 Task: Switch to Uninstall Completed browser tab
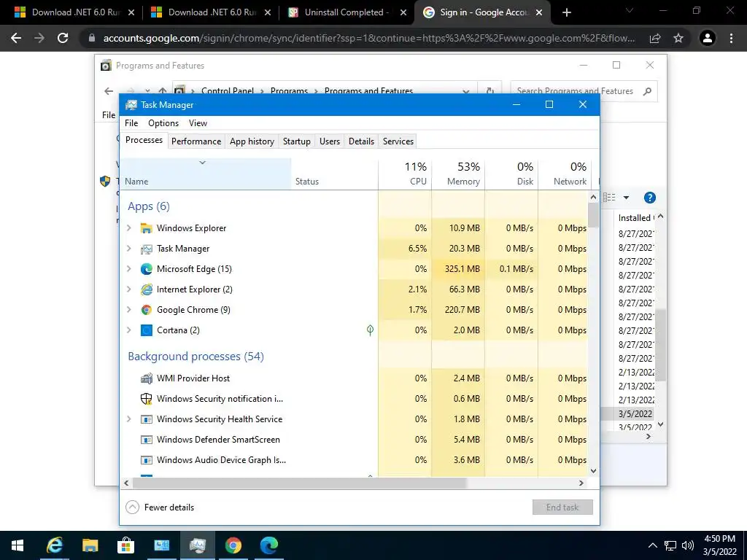pos(347,12)
